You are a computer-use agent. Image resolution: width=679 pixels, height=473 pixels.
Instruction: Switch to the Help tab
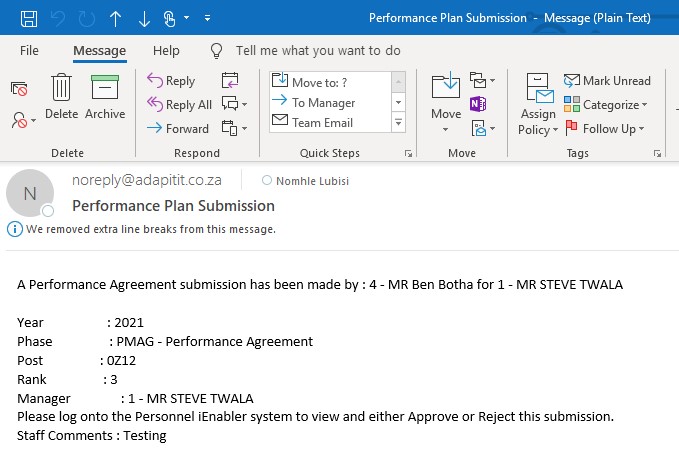tap(166, 50)
